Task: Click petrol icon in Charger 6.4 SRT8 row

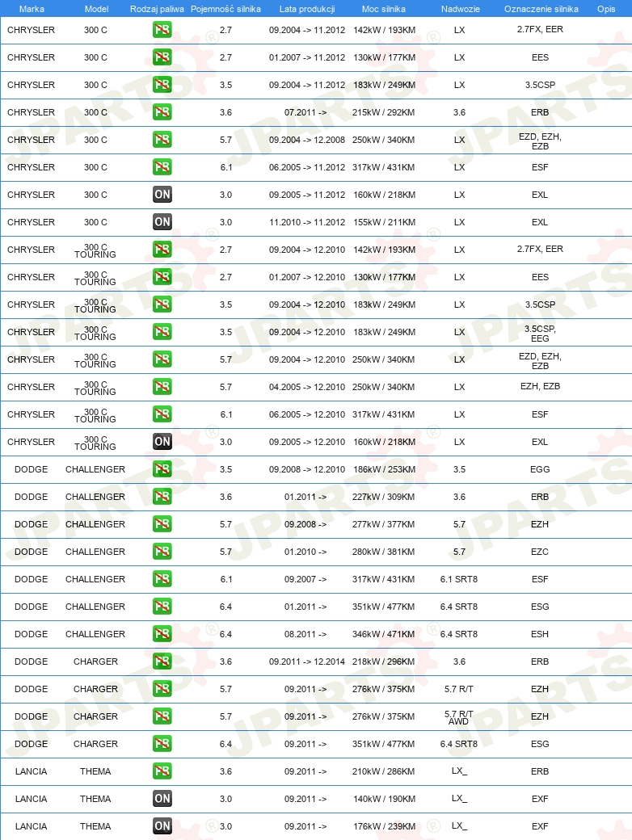Action: 162,744
